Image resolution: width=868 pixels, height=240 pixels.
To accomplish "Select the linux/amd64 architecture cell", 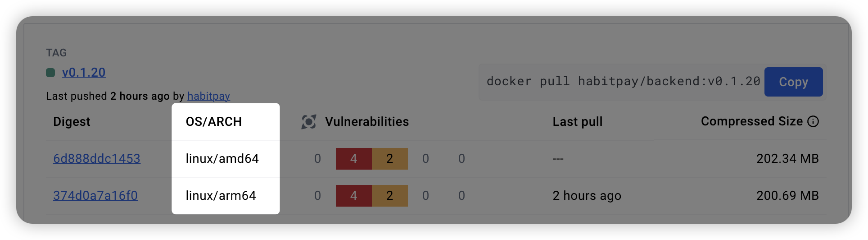I will click(222, 159).
